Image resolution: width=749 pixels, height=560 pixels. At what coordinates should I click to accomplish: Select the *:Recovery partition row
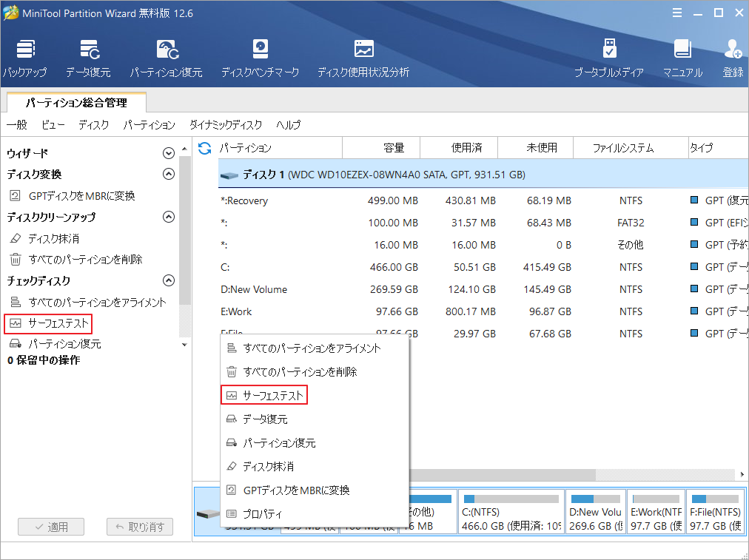(483, 200)
